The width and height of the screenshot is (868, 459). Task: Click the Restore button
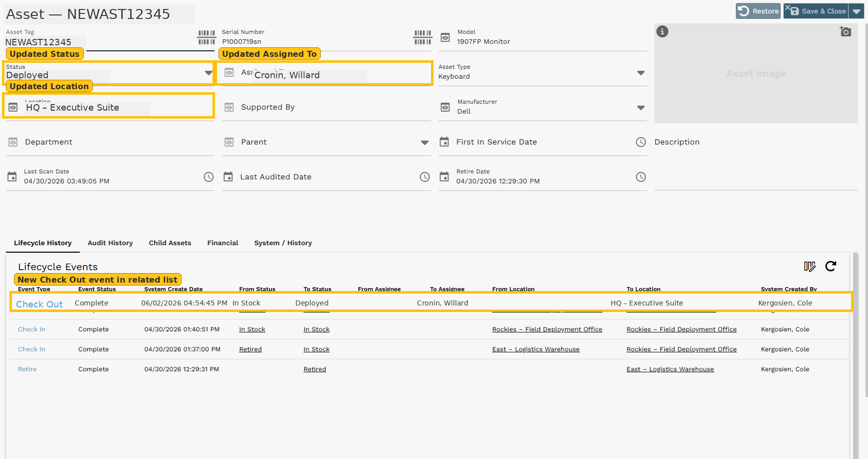(758, 11)
